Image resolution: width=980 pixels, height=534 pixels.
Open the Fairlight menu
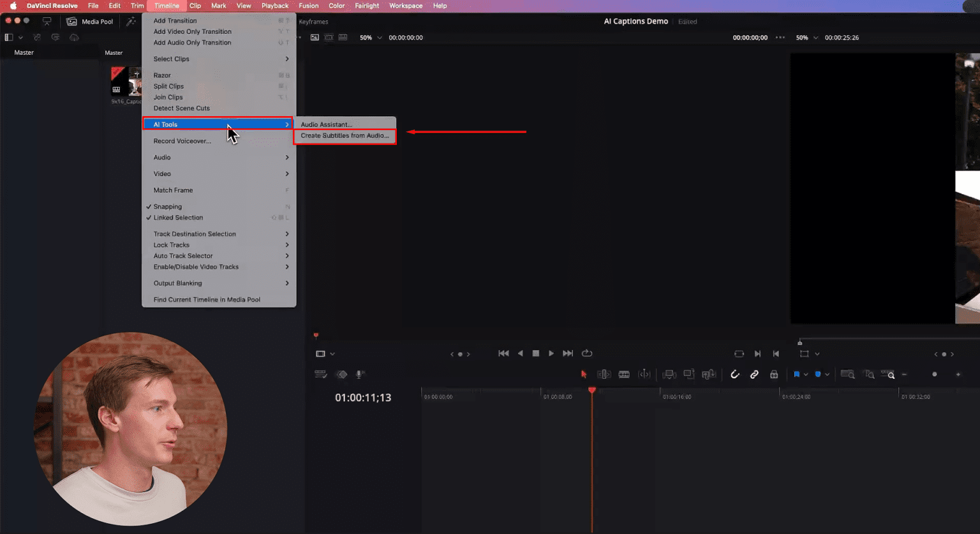click(x=367, y=6)
